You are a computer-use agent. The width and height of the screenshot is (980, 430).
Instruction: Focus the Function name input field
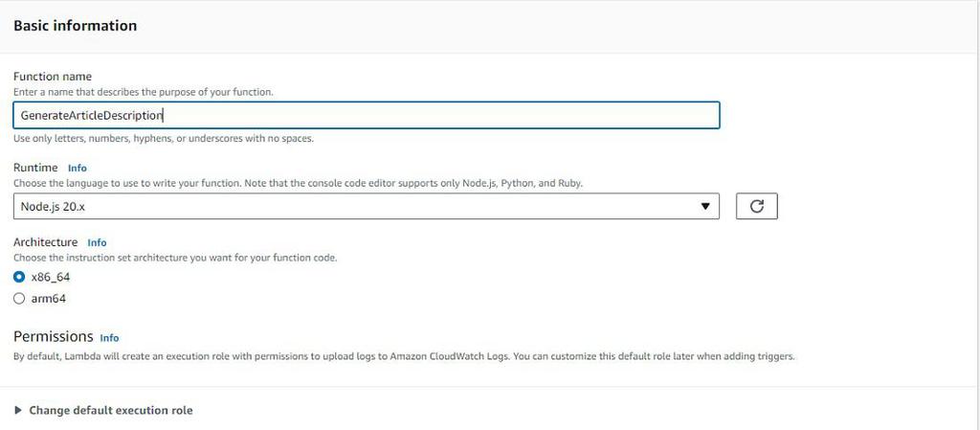coord(366,115)
